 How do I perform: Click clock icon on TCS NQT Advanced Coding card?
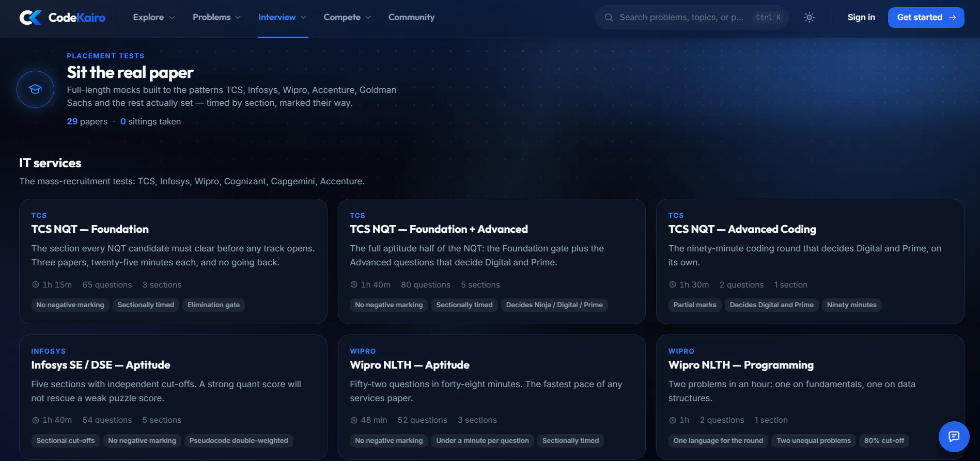pyautogui.click(x=673, y=285)
